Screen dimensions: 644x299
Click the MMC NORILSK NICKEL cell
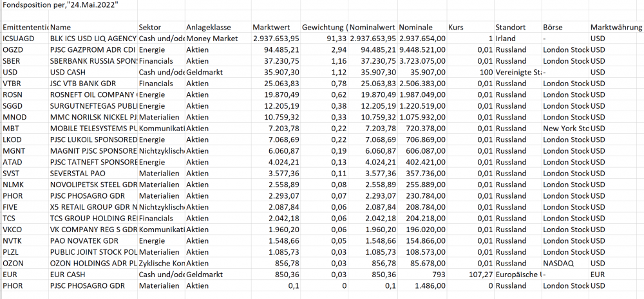(x=93, y=117)
